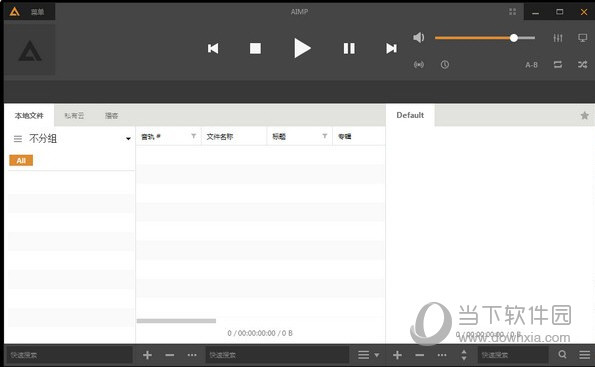595x367 pixels.
Task: Click the four-square grid icon in title bar
Action: [x=512, y=12]
